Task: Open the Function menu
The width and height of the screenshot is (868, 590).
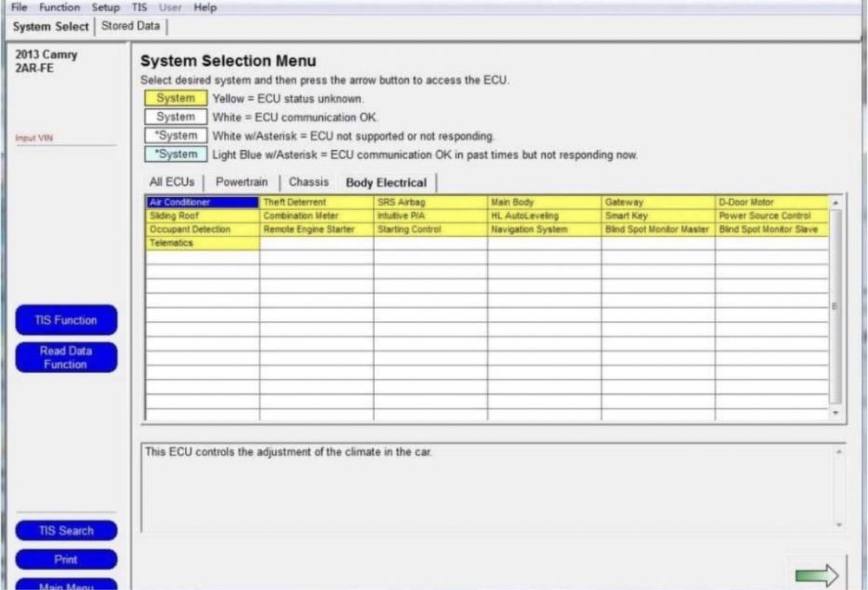Action: point(59,7)
